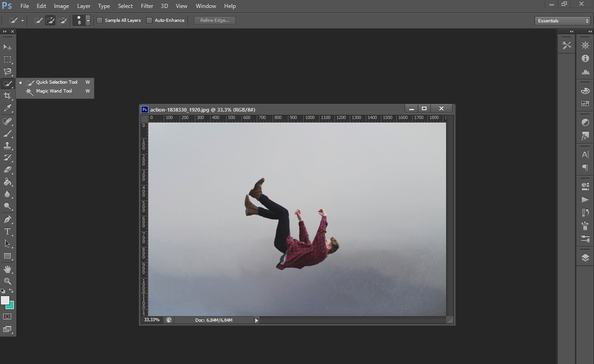Choose Subtract from selection mode
This screenshot has height=364, width=594.
pyautogui.click(x=62, y=20)
